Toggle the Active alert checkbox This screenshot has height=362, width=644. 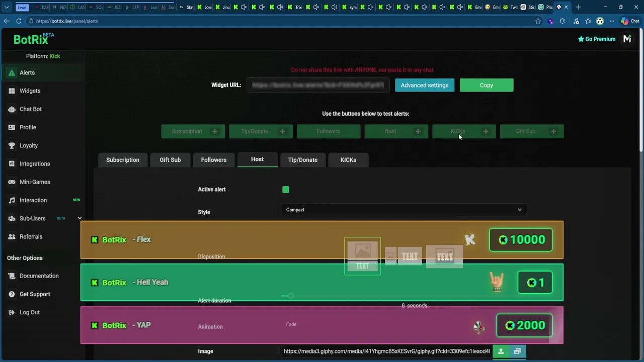click(x=286, y=190)
